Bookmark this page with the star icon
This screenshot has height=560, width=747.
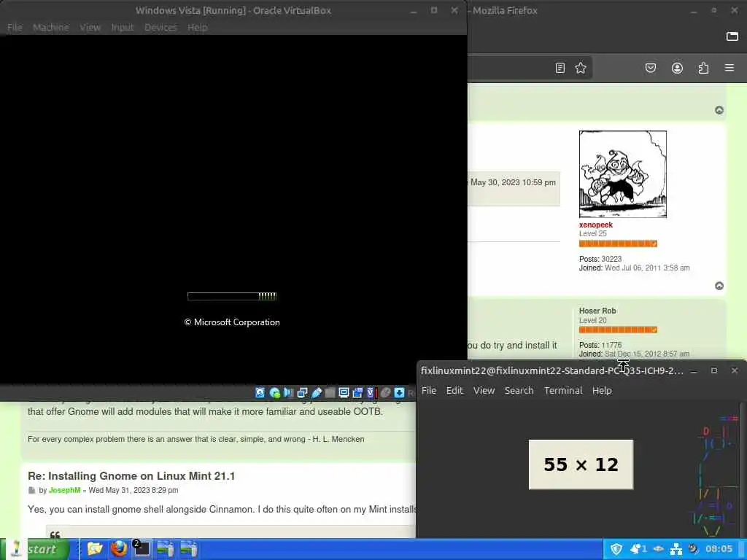point(580,68)
